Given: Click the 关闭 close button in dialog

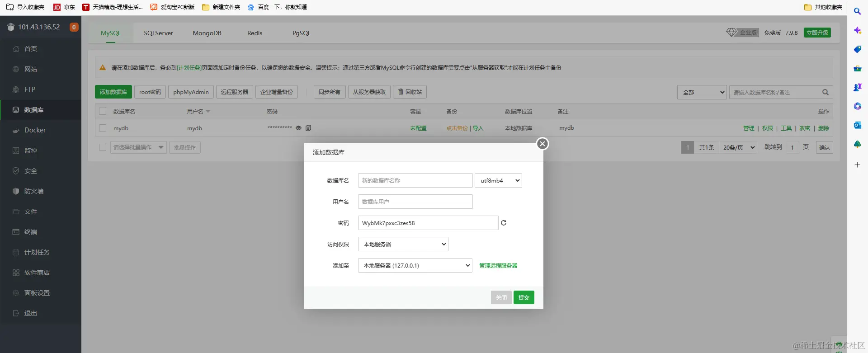Looking at the screenshot, I should coord(501,297).
